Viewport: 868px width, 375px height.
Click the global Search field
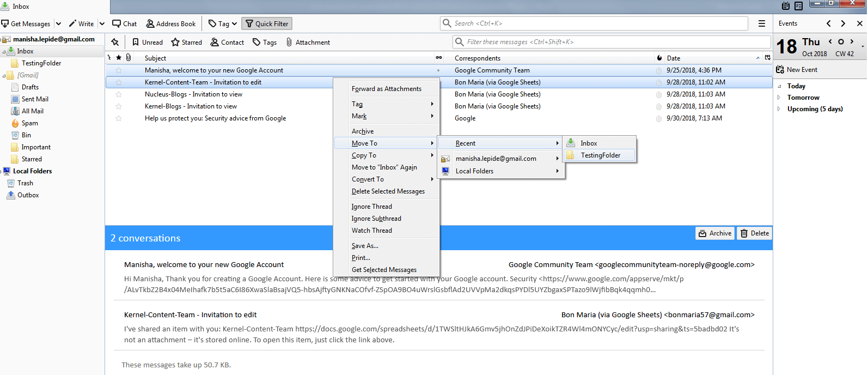pos(594,23)
